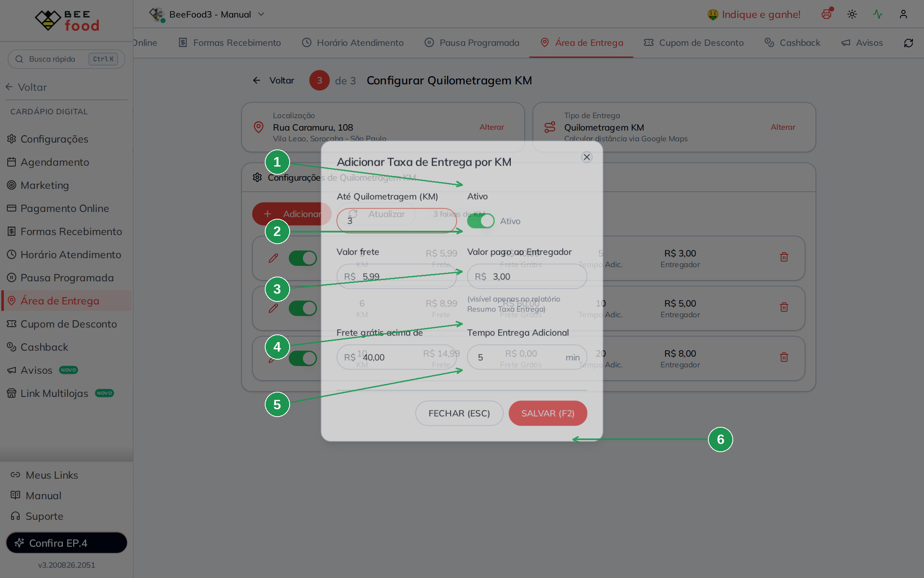The height and width of the screenshot is (578, 924).
Task: Switch to the Pausa Programada tab
Action: click(x=472, y=43)
